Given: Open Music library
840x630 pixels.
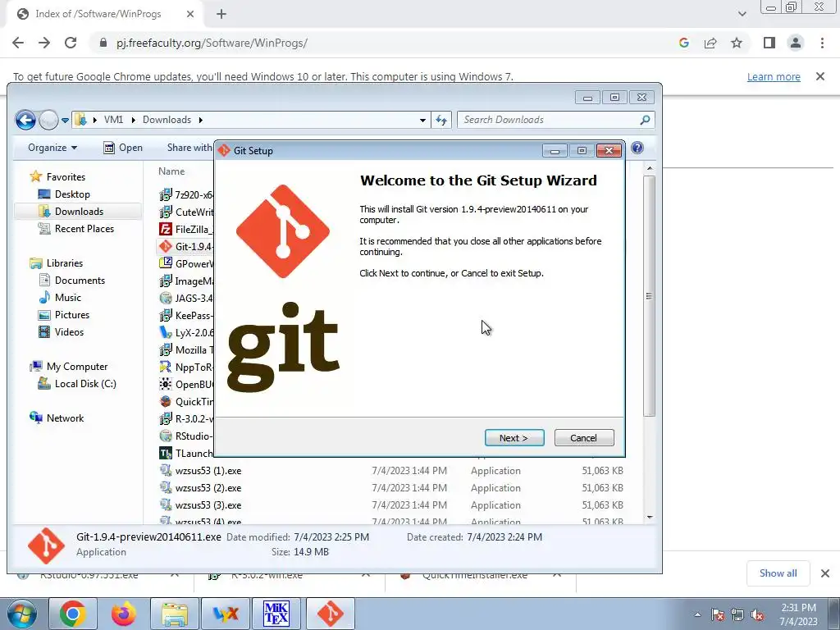Looking at the screenshot, I should coord(67,297).
